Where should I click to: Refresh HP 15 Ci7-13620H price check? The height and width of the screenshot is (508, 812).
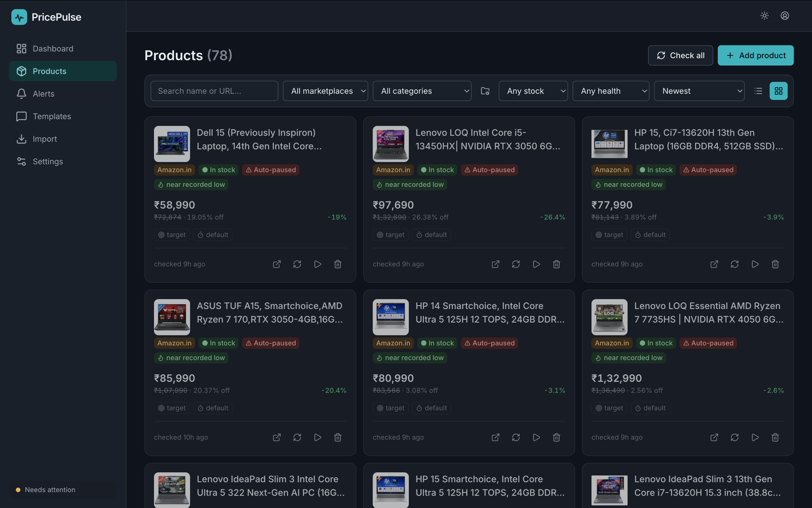[x=735, y=264]
